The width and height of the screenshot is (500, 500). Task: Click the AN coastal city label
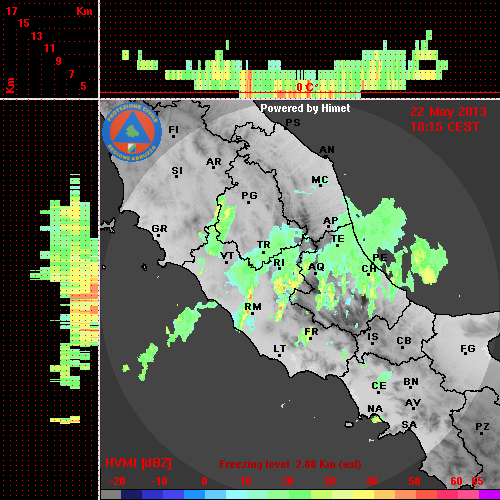pos(327,150)
